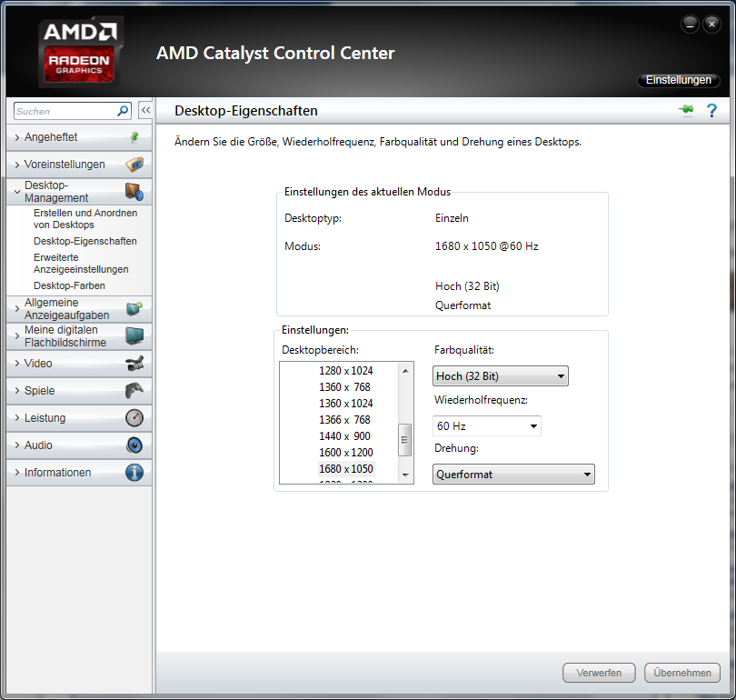Click resolution list scroll up arrow
Viewport: 736px width, 700px height.
click(x=405, y=371)
